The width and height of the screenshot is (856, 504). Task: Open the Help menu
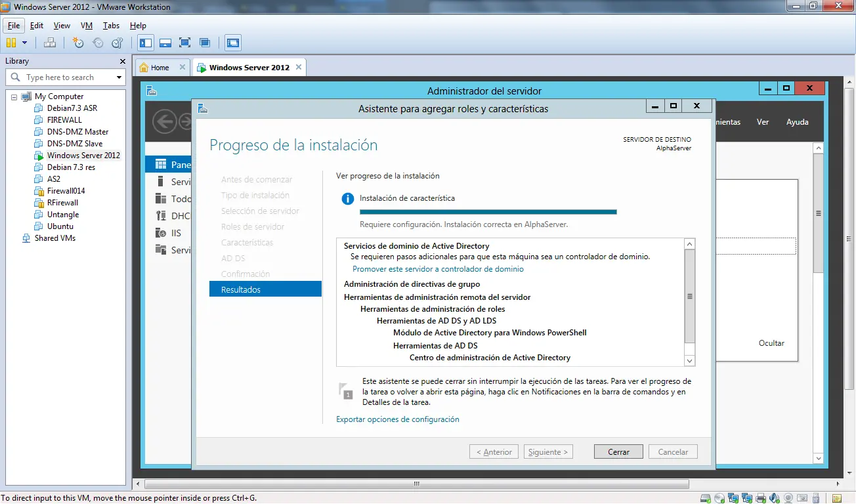pos(138,26)
